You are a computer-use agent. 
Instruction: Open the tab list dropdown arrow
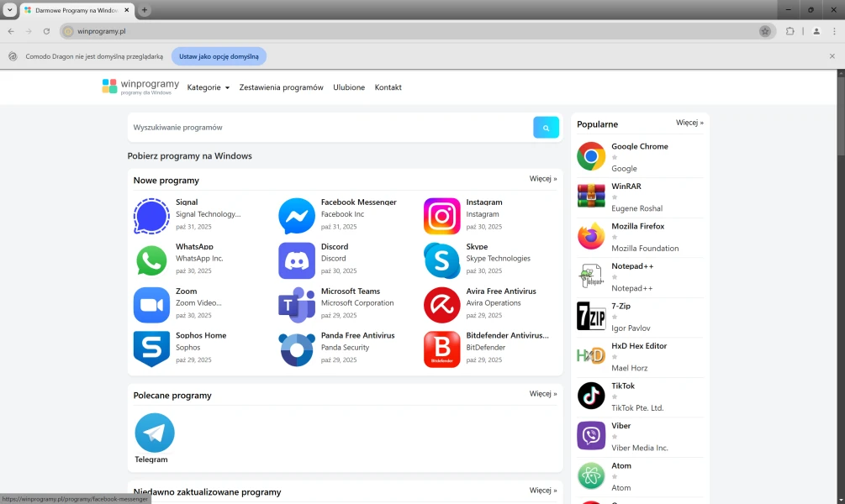(x=9, y=10)
